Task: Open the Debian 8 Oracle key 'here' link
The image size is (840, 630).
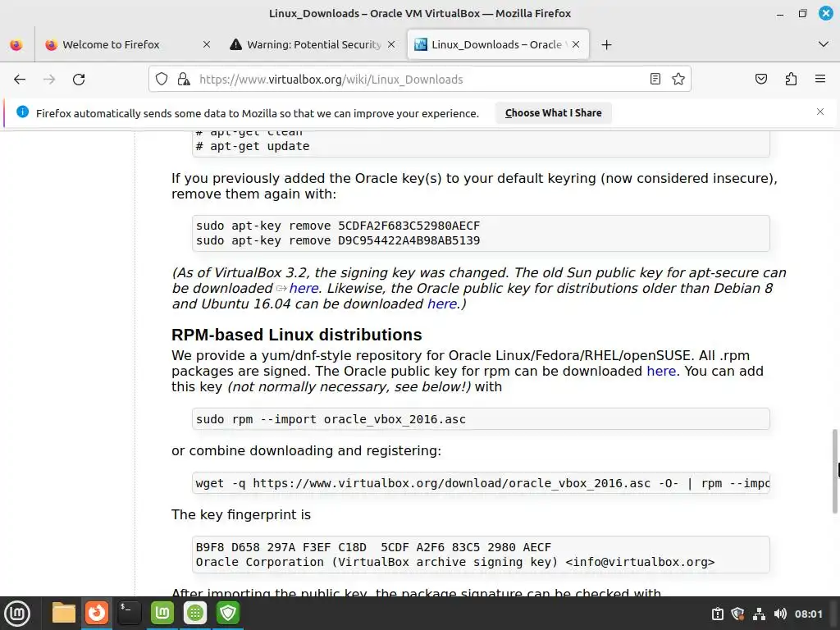Action: tap(442, 304)
